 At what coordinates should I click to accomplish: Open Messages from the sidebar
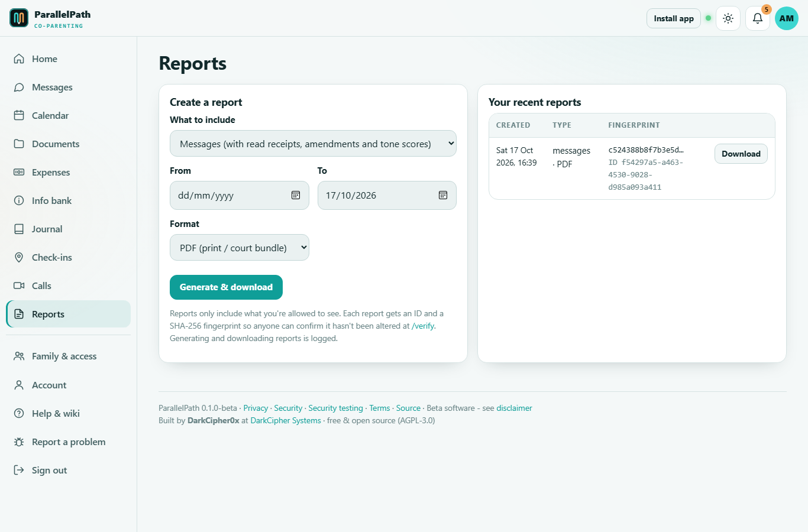pos(69,87)
